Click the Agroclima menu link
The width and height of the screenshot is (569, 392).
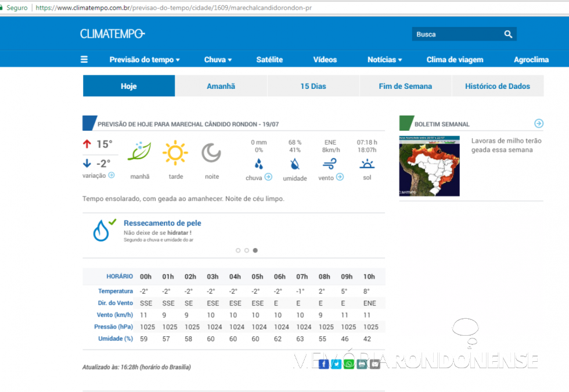tap(531, 59)
